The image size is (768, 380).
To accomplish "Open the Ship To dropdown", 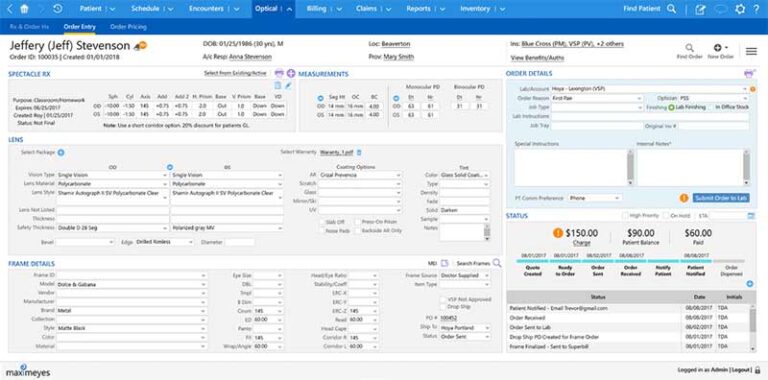I will click(465, 328).
